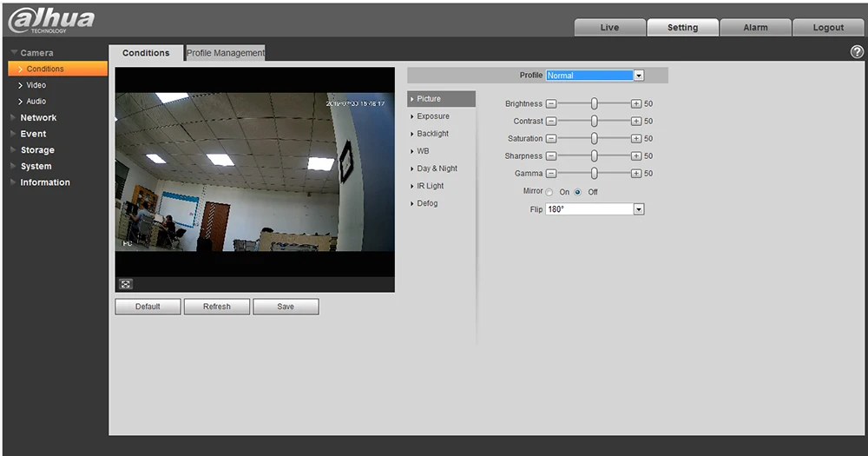Decrease Saturation with minus button

[551, 138]
